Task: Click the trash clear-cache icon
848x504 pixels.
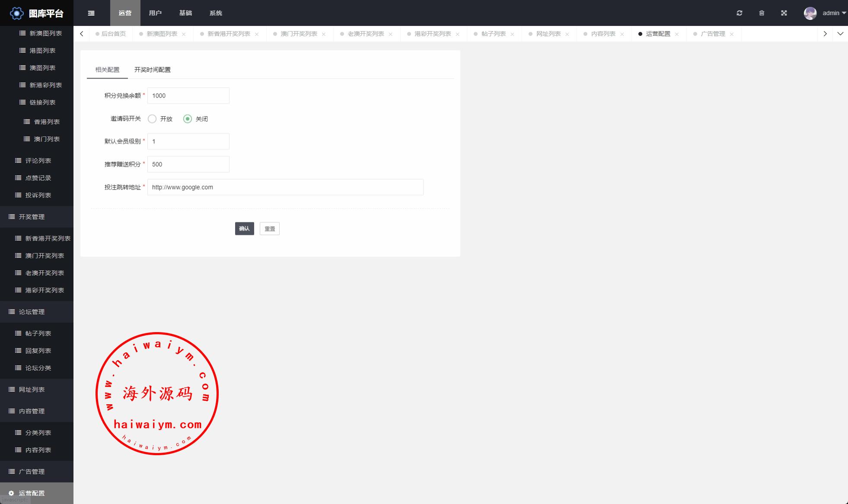Action: point(762,13)
